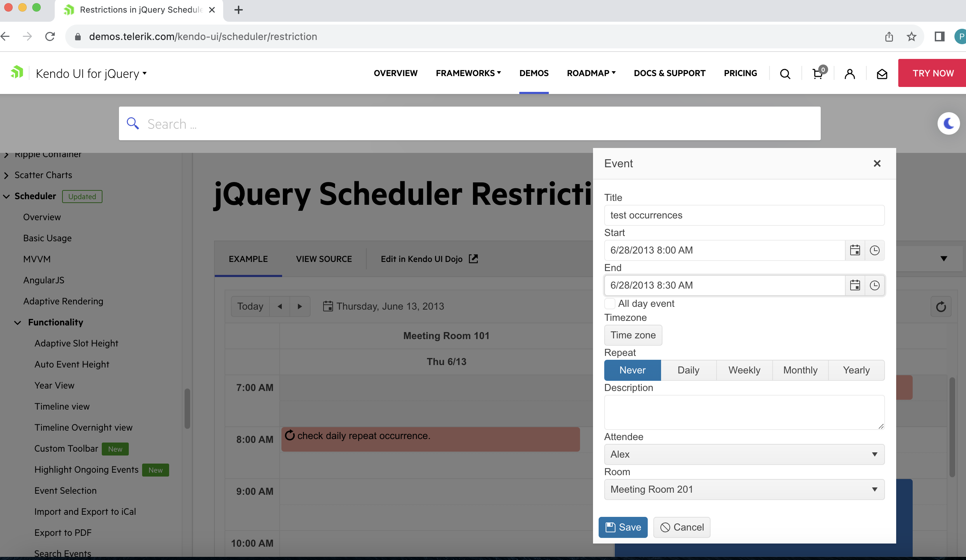966x560 pixels.
Task: Save the event
Action: 622,527
